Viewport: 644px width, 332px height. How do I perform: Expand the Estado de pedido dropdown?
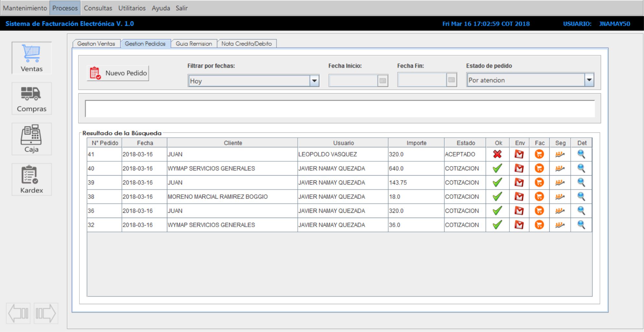[x=589, y=80]
